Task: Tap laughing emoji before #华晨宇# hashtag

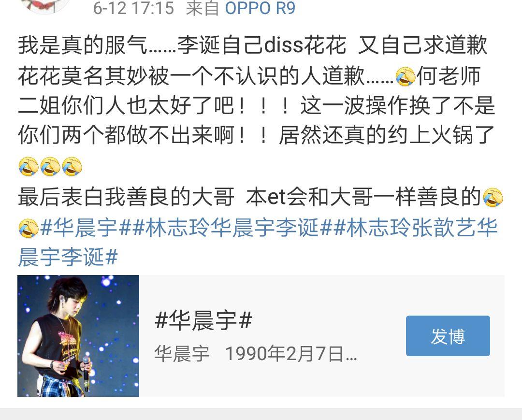Action: 29,228
